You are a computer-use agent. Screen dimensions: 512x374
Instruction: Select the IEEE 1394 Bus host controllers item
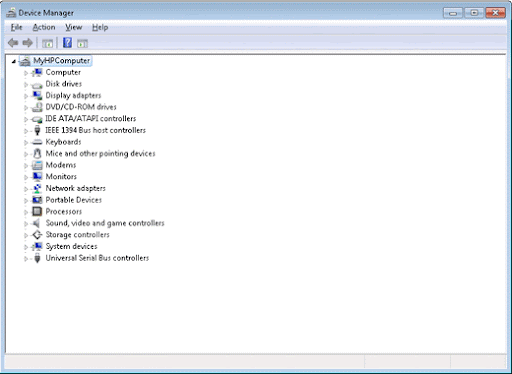(95, 130)
